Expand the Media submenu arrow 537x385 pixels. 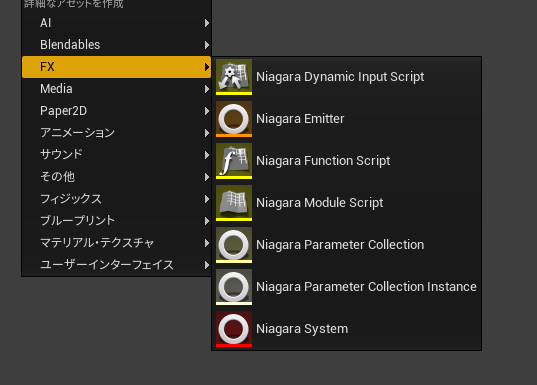(207, 89)
